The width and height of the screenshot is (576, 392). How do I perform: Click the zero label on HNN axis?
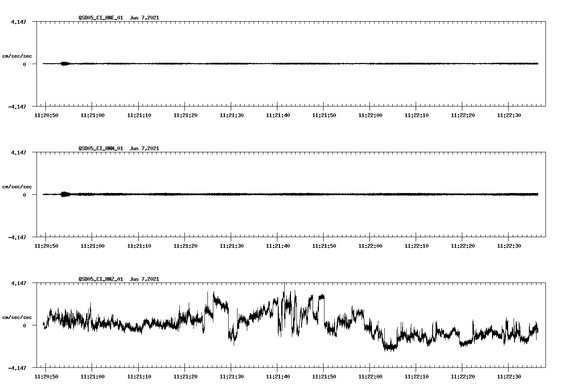click(x=25, y=195)
